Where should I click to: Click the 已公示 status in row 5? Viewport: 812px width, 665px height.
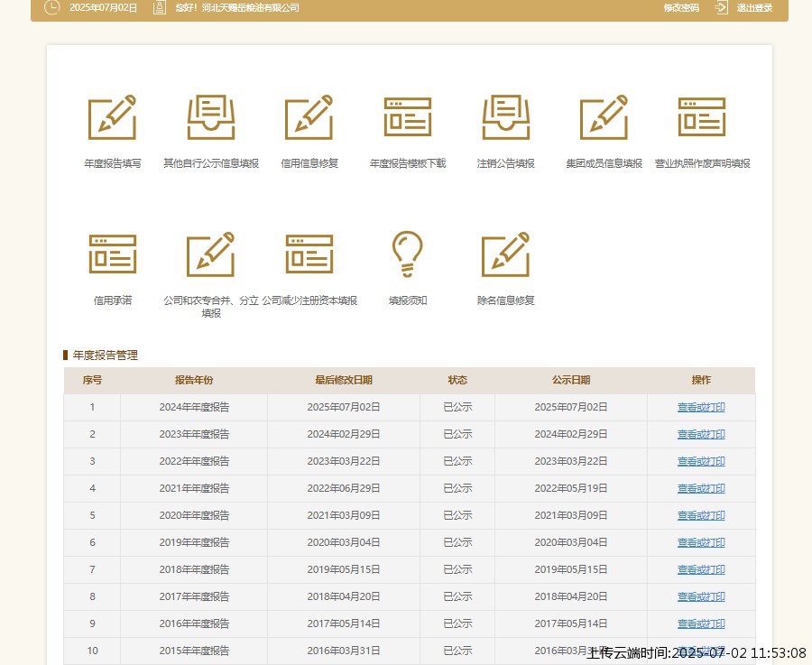click(x=457, y=515)
